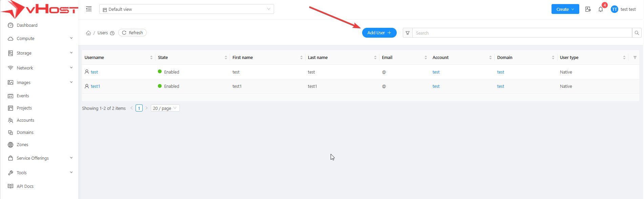The width and height of the screenshot is (644, 199).
Task: Open the test1 username link
Action: [95, 86]
